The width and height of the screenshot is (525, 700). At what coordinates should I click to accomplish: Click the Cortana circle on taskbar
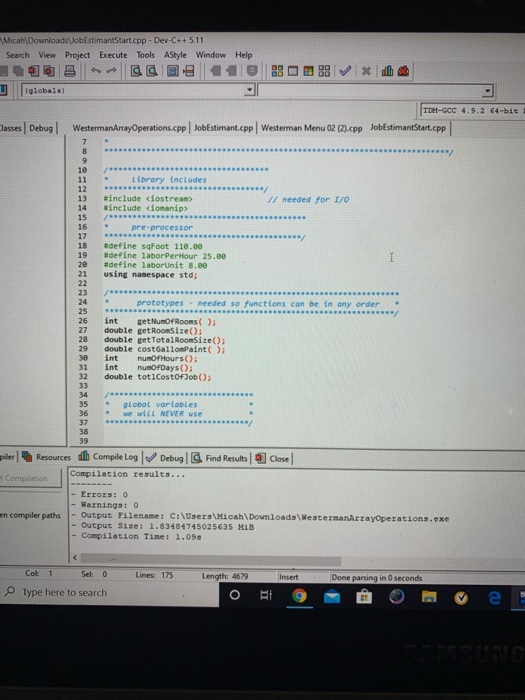[x=234, y=595]
